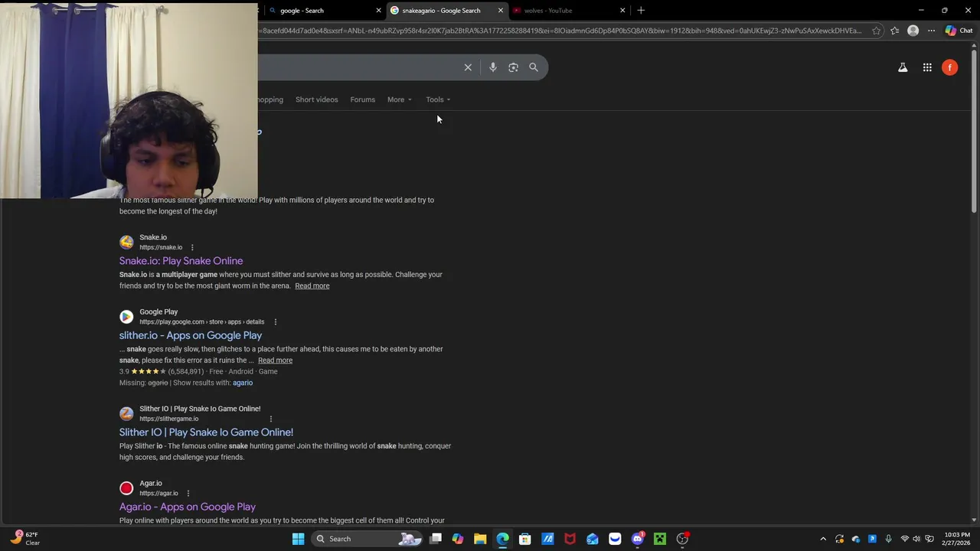Click the Snake.io site favicon

(x=126, y=243)
